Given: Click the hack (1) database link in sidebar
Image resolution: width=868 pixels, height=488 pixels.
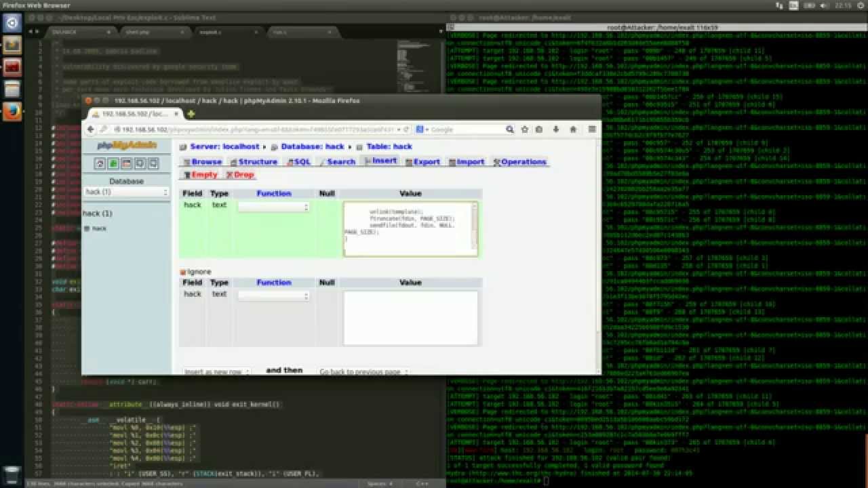Looking at the screenshot, I should pyautogui.click(x=98, y=213).
